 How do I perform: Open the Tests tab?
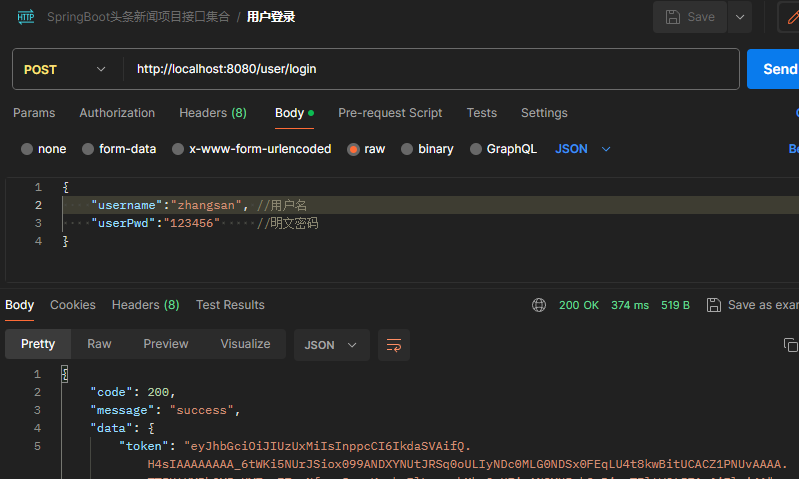point(482,113)
